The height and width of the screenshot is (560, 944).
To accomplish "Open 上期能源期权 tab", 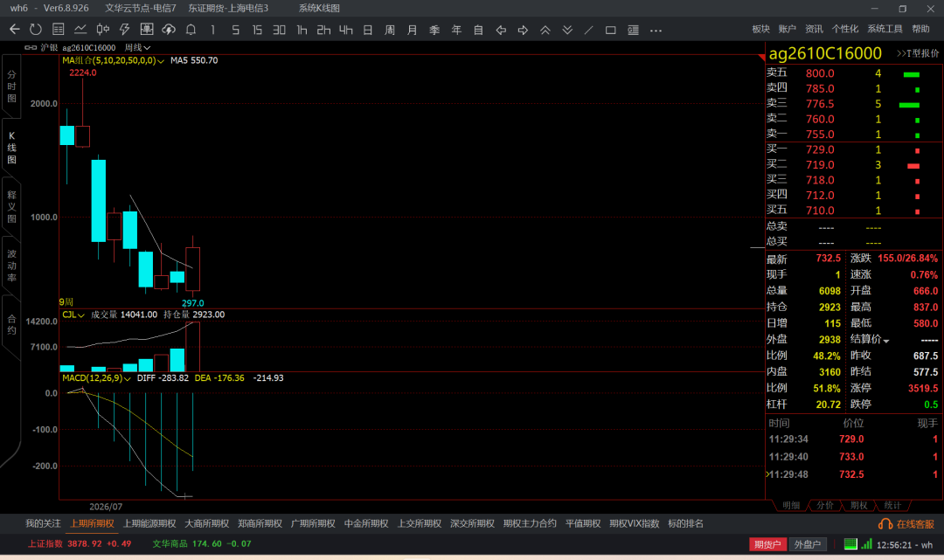I will (149, 523).
